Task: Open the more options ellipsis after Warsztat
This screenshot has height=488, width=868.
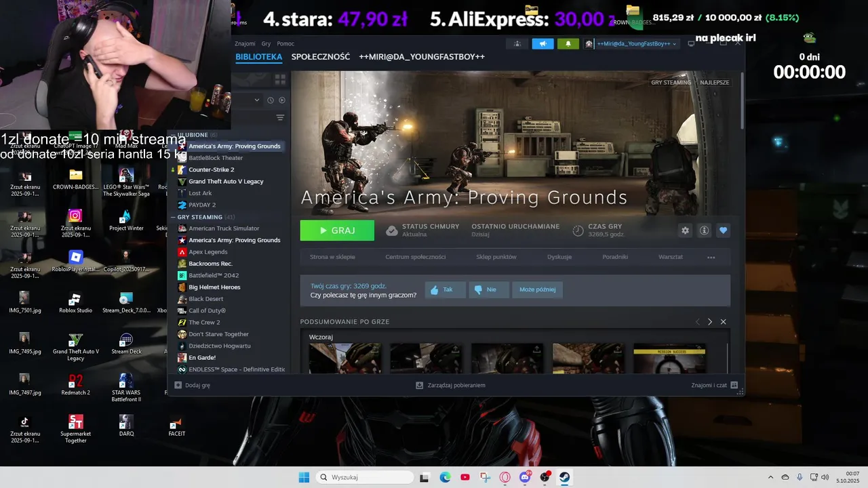Action: pos(711,257)
